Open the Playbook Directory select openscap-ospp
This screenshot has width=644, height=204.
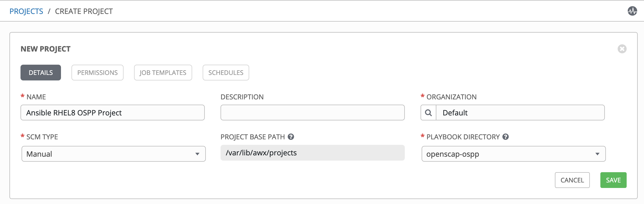514,154
